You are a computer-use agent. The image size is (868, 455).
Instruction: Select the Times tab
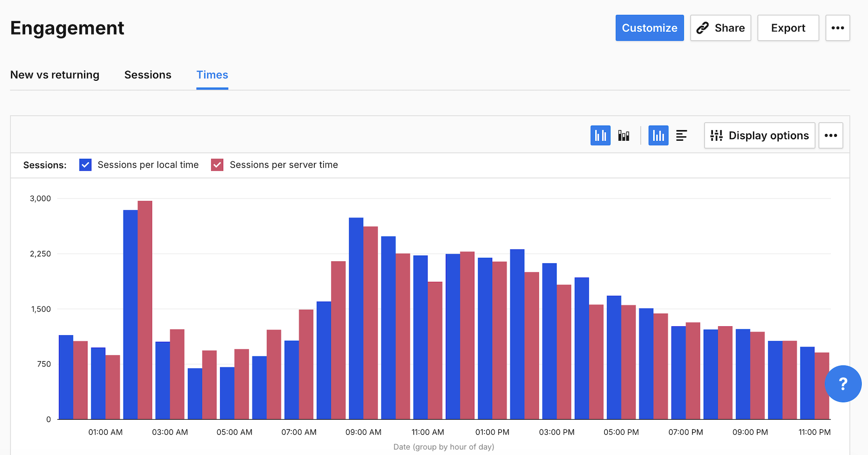tap(212, 75)
